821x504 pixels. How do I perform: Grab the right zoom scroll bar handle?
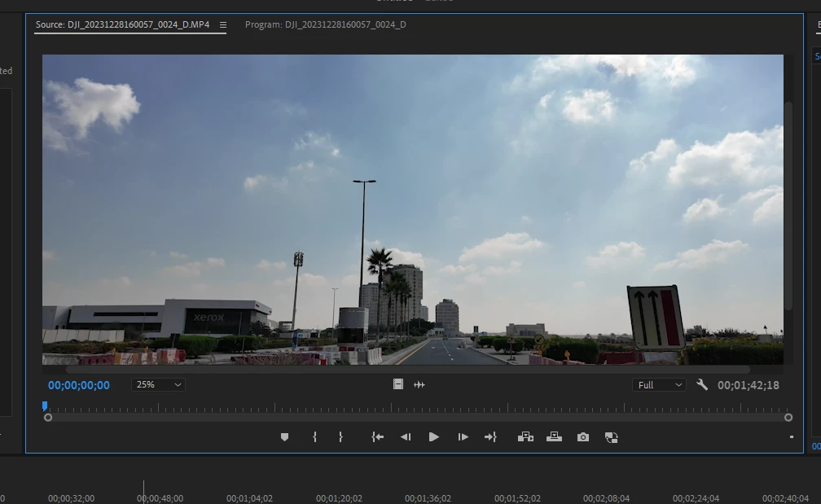pos(788,417)
